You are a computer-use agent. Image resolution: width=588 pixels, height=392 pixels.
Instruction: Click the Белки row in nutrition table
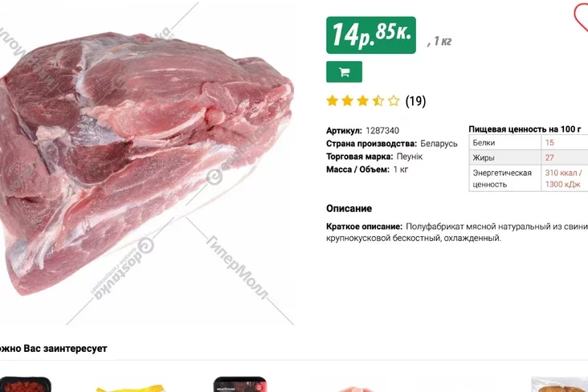pos(529,142)
